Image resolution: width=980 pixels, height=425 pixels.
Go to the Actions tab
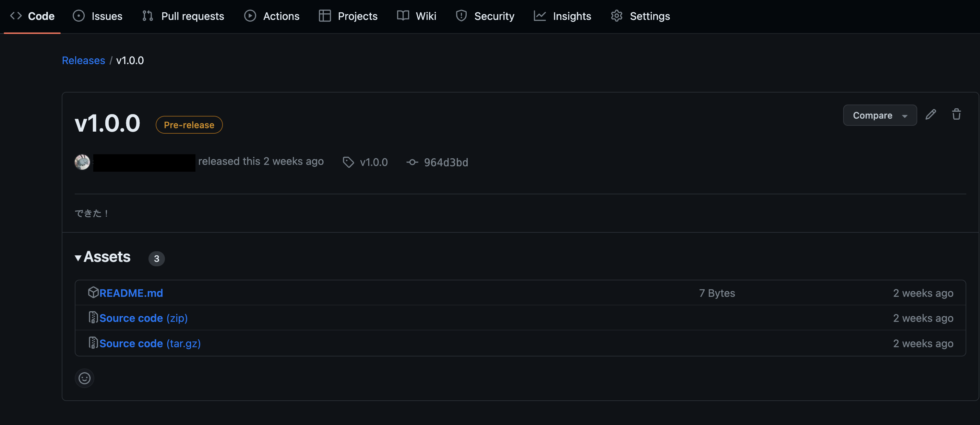(272, 16)
